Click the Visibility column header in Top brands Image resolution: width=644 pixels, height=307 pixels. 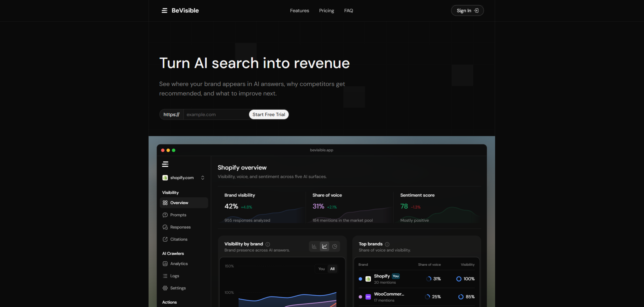[x=468, y=265]
